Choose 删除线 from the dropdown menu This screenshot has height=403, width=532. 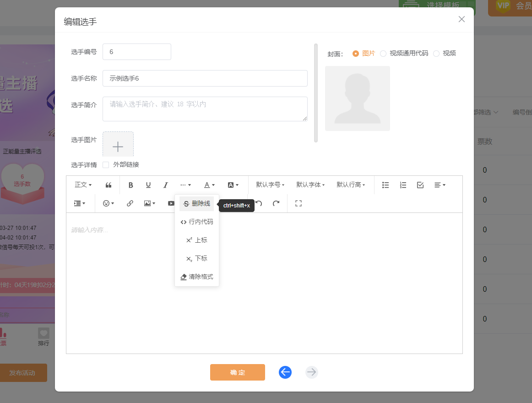(197, 204)
